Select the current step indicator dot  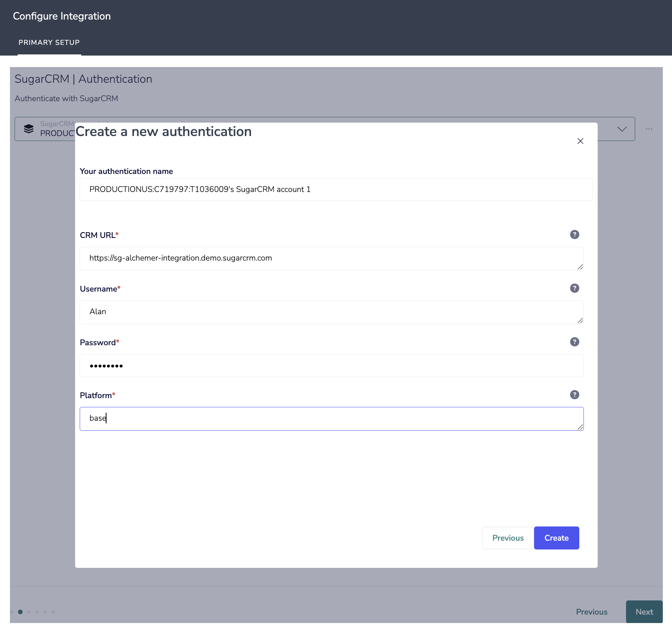[x=20, y=612]
